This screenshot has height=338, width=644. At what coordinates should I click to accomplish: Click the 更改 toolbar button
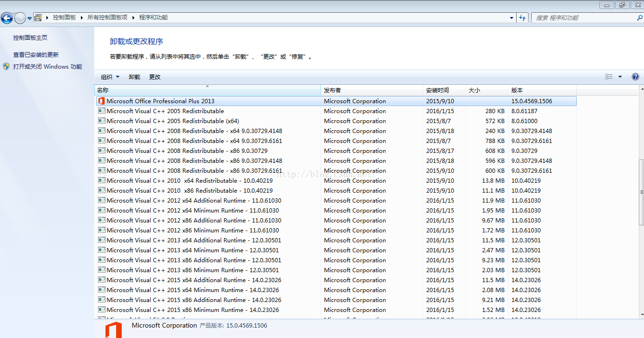tap(155, 77)
